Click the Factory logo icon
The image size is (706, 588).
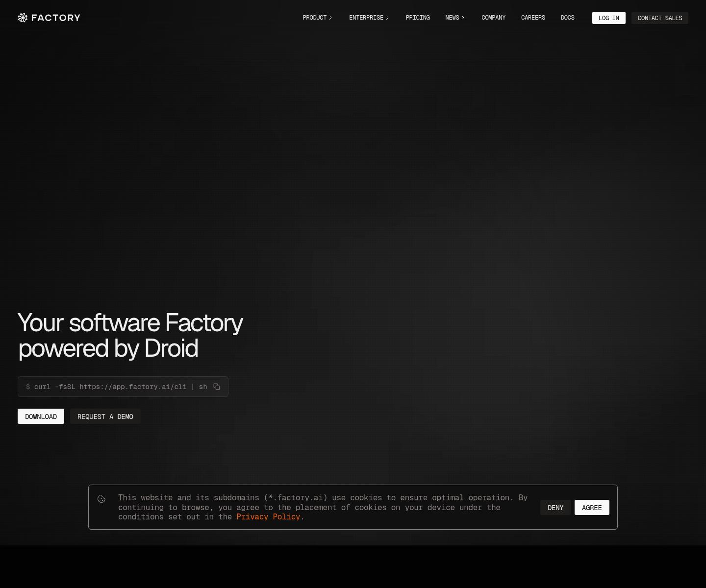(23, 18)
